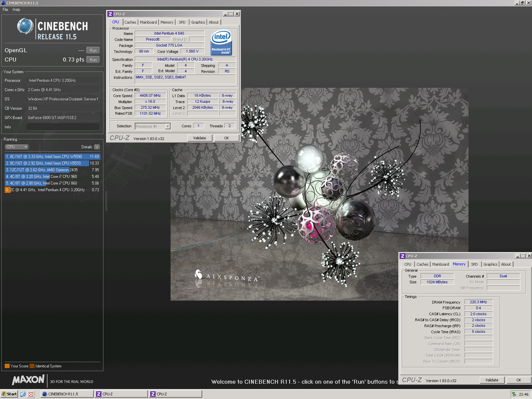Click the rendered AixSponza scene image

[320, 194]
